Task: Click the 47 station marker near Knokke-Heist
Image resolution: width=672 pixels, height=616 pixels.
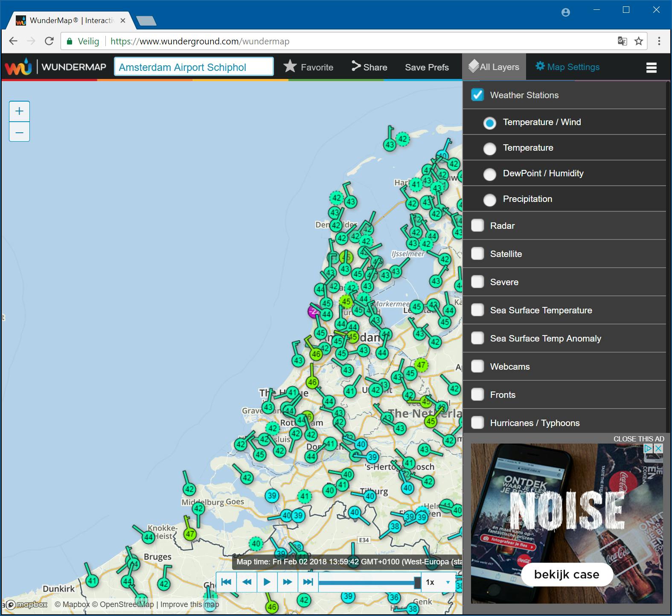Action: (x=190, y=534)
